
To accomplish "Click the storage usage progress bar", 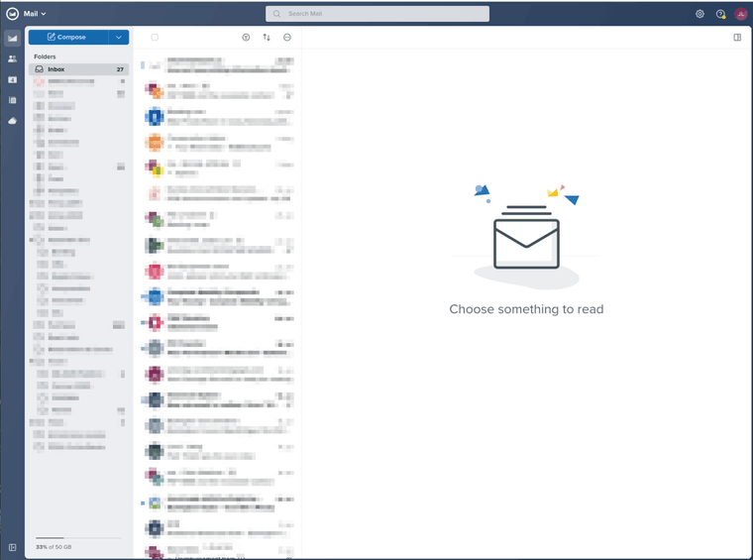I will click(x=78, y=538).
